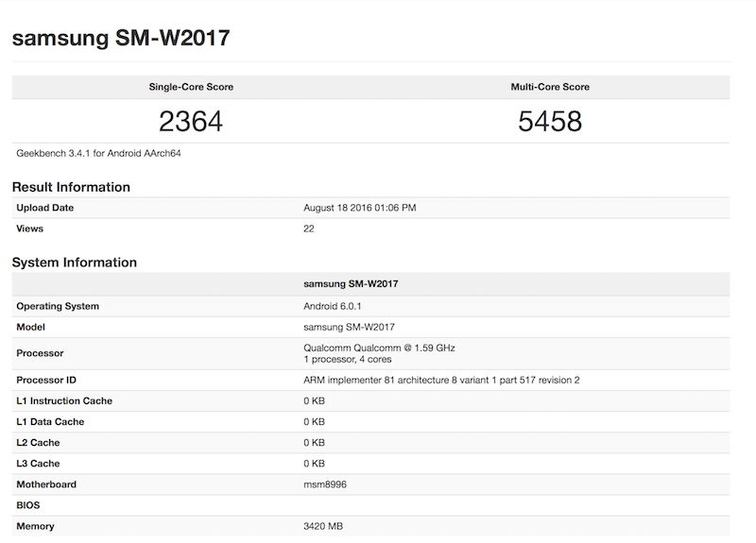Image resolution: width=756 pixels, height=543 pixels.
Task: Select the Multi-Core Score column header
Action: click(x=550, y=87)
